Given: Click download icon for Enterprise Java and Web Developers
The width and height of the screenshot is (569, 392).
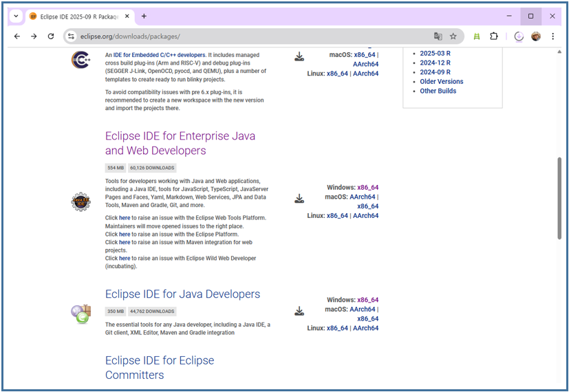Looking at the screenshot, I should pyautogui.click(x=299, y=199).
